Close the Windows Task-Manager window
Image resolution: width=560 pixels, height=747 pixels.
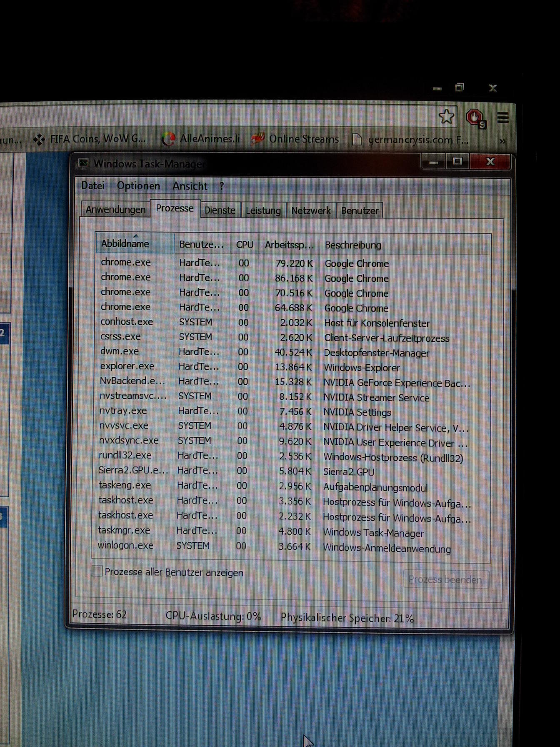[x=490, y=162]
